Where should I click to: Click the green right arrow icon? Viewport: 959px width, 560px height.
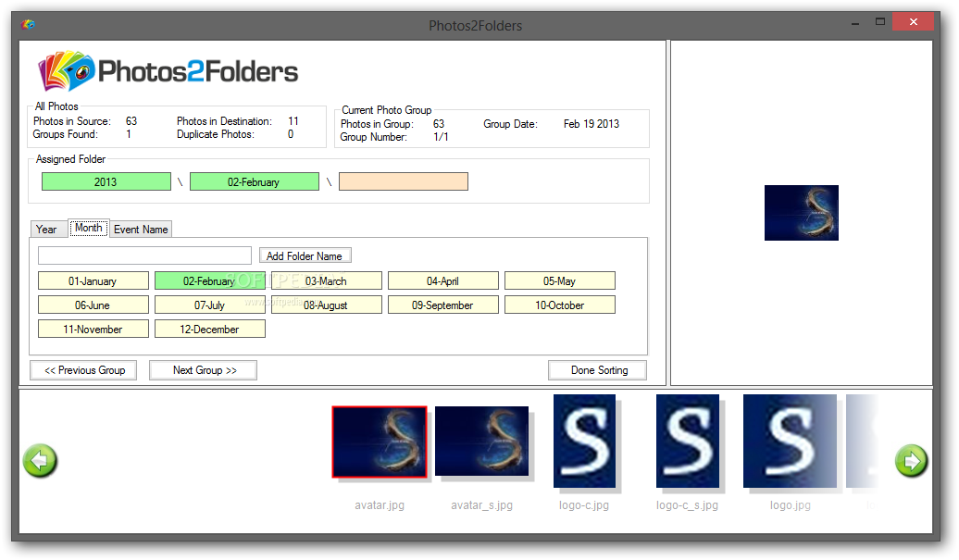(x=911, y=460)
